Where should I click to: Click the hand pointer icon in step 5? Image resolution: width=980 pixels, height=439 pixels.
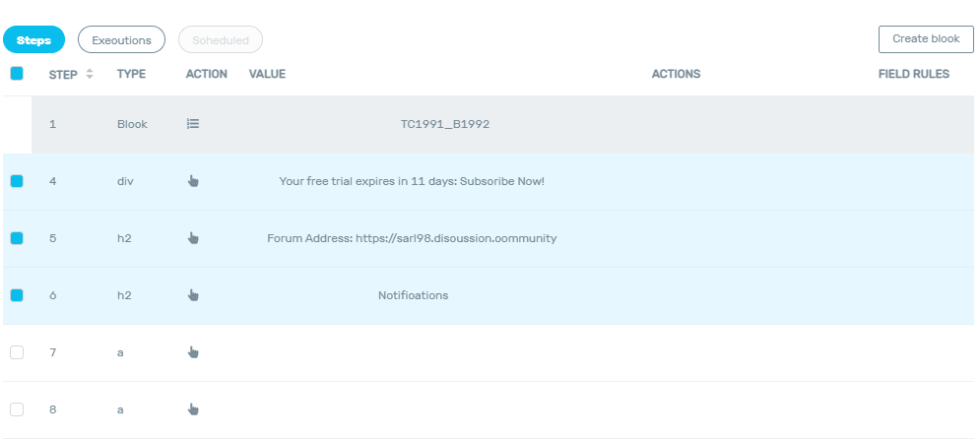point(193,238)
